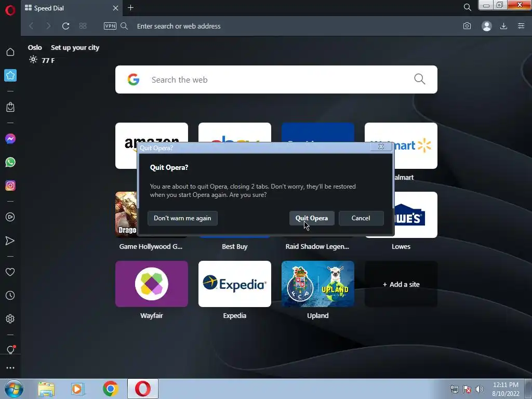Open the media player taskbar icon
532x399 pixels.
click(78, 389)
